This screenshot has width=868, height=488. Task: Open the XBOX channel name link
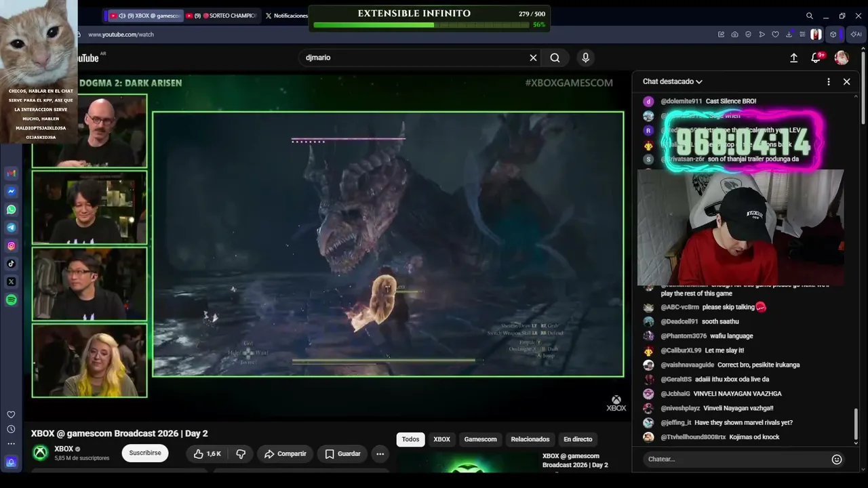click(64, 449)
